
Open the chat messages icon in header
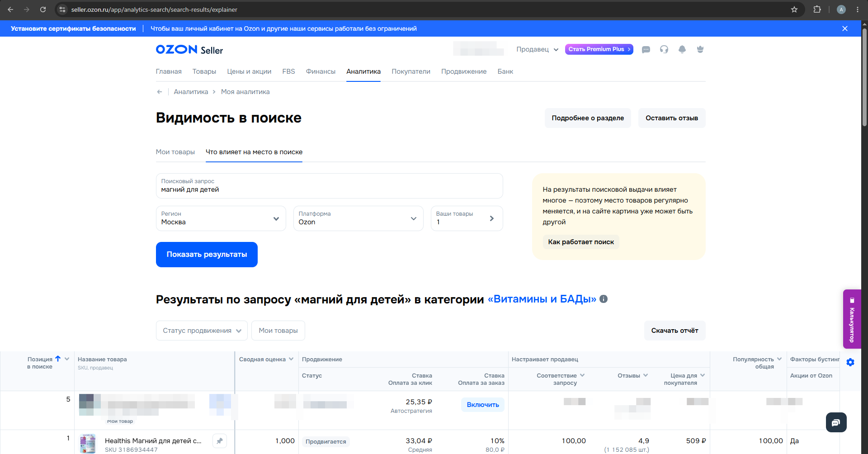646,49
